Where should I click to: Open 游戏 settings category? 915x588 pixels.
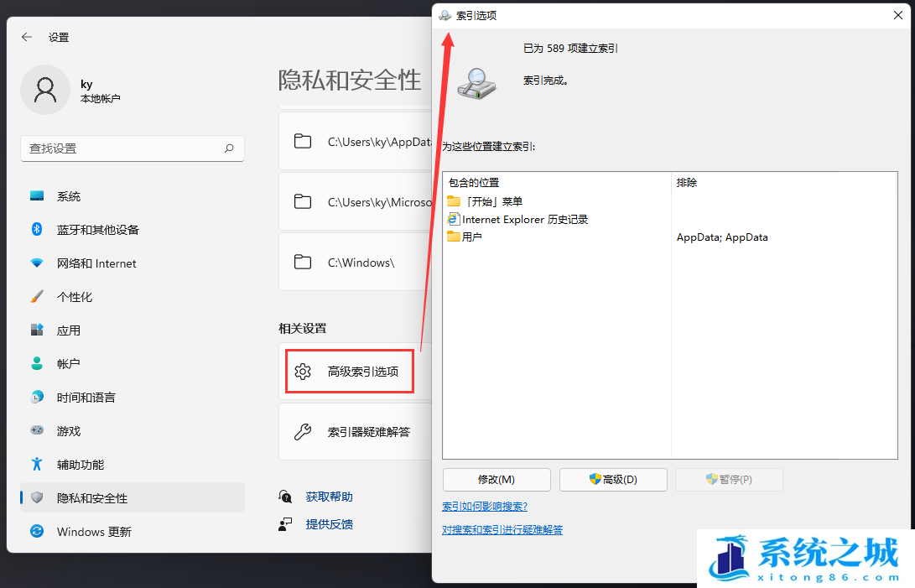point(133,430)
